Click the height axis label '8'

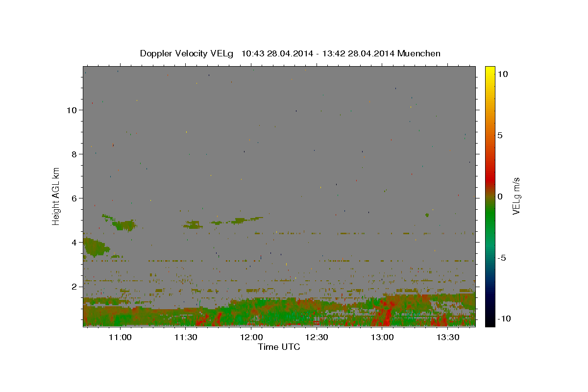tap(74, 154)
